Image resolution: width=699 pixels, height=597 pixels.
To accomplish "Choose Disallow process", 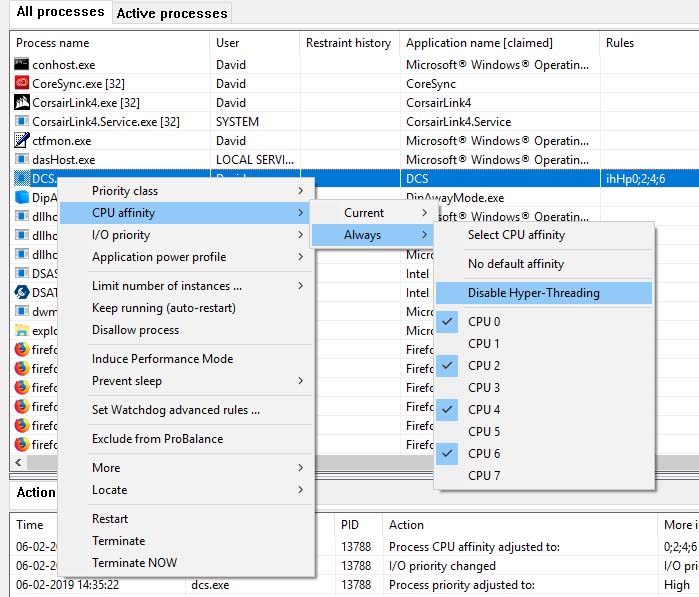I will 186,330.
